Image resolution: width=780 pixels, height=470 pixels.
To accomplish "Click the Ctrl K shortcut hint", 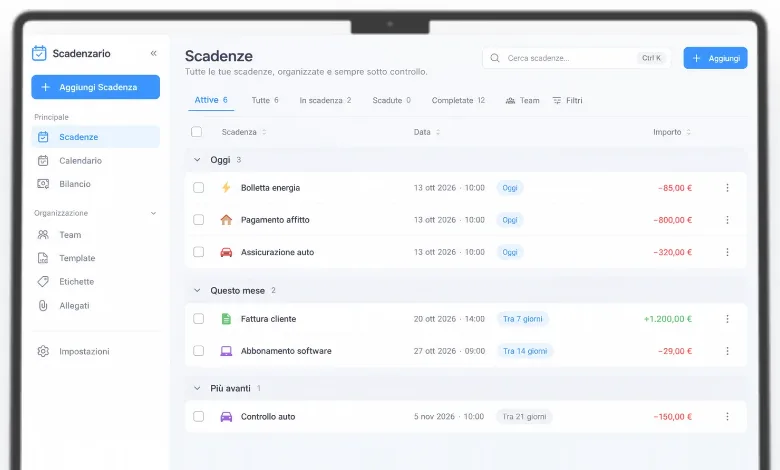I will (x=651, y=58).
